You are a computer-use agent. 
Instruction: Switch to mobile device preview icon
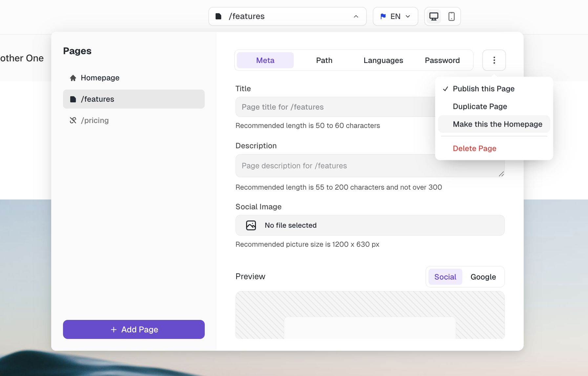(x=451, y=16)
